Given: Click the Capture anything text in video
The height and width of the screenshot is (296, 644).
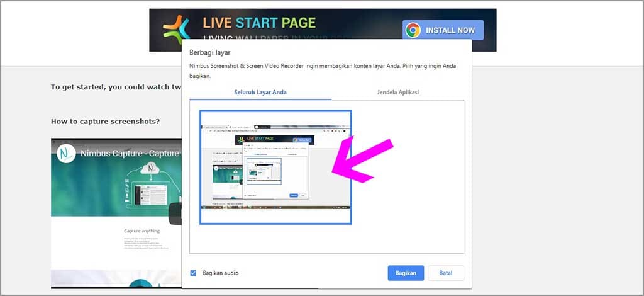Looking at the screenshot, I should [x=142, y=231].
